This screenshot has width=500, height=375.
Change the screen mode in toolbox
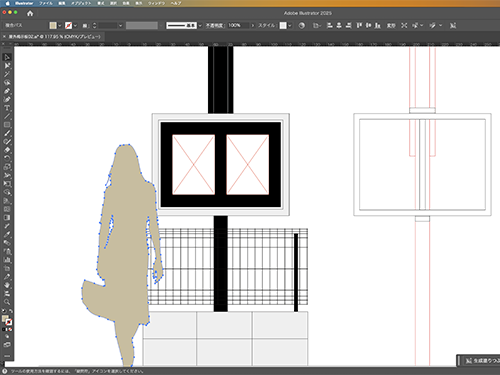pyautogui.click(x=7, y=345)
